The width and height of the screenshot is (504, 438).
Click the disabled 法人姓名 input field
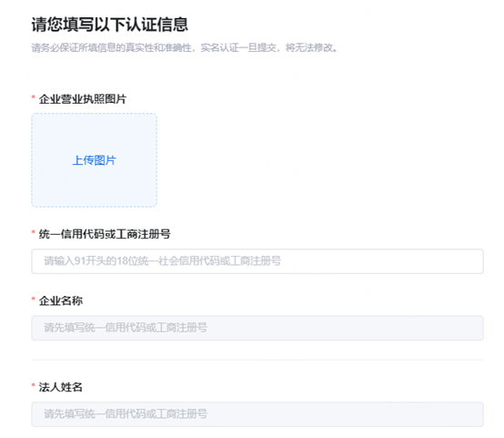click(x=257, y=414)
